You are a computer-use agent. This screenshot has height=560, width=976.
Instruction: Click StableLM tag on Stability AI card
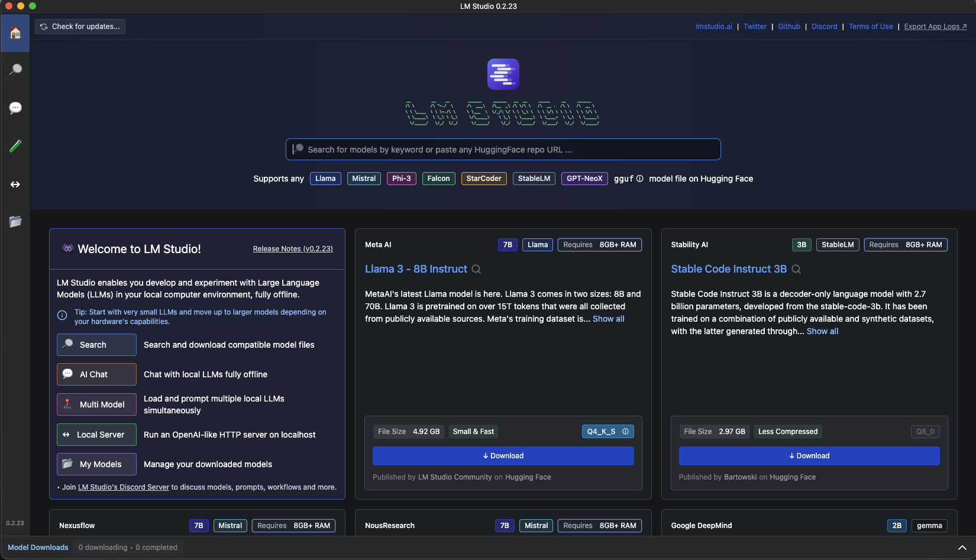(x=838, y=245)
